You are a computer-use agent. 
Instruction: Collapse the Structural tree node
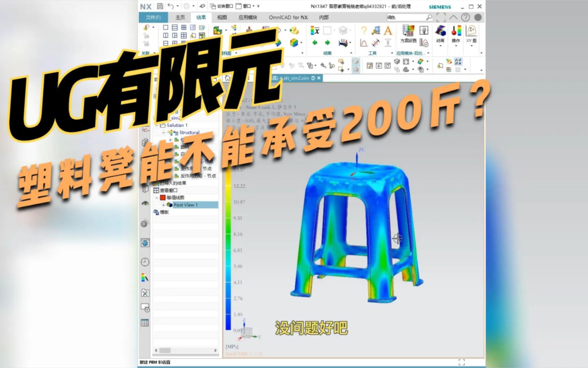164,133
